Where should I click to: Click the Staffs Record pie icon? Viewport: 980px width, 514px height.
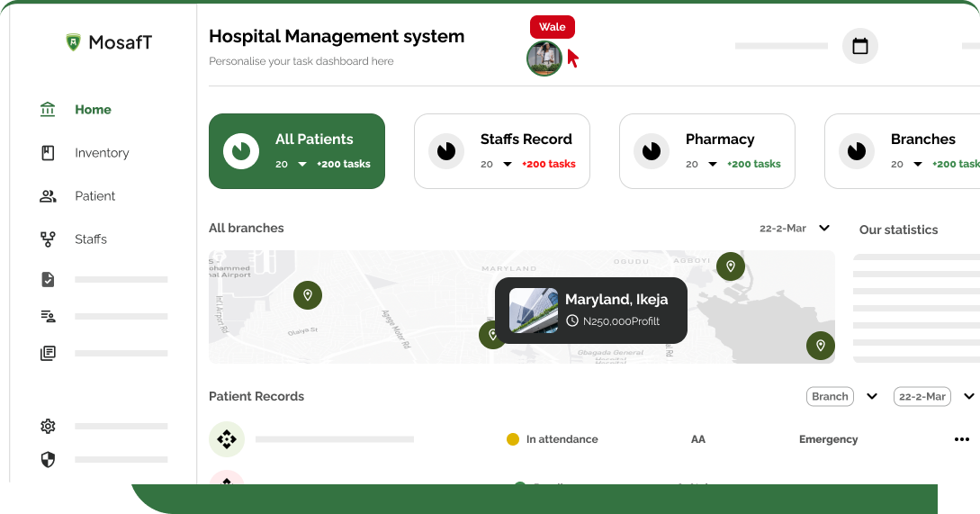click(x=446, y=150)
